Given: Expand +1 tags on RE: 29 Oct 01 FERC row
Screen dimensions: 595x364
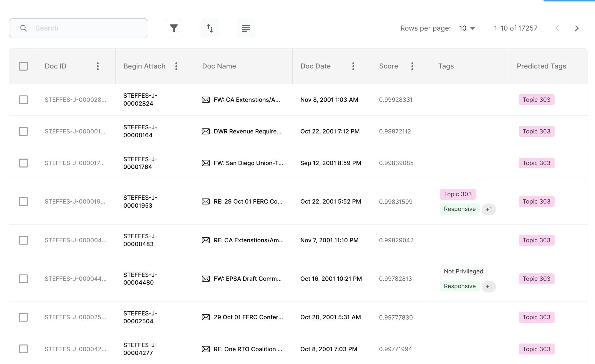Looking at the screenshot, I should pos(489,209).
